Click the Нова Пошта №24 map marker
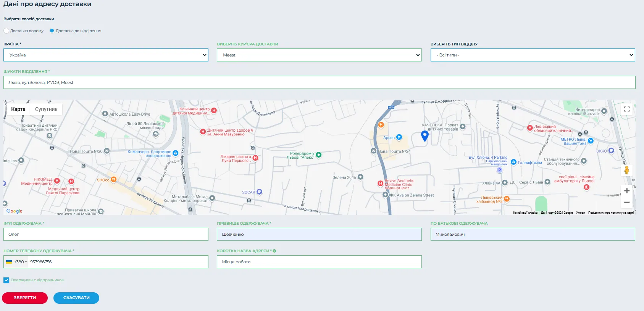The width and height of the screenshot is (644, 311). [373, 151]
